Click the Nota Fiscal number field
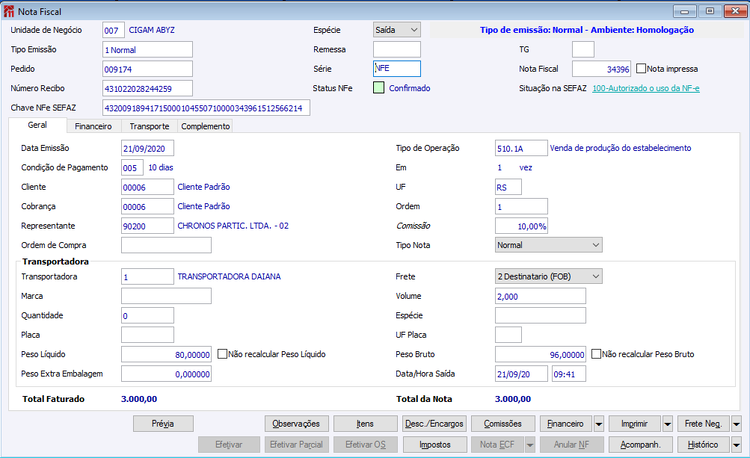The image size is (750, 458). (602, 69)
